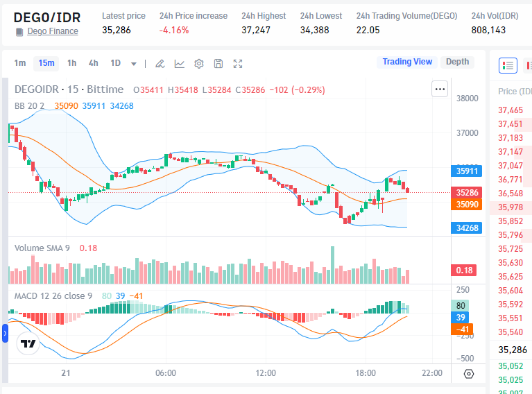
Task: Open chart settings gear icon
Action: click(x=199, y=63)
